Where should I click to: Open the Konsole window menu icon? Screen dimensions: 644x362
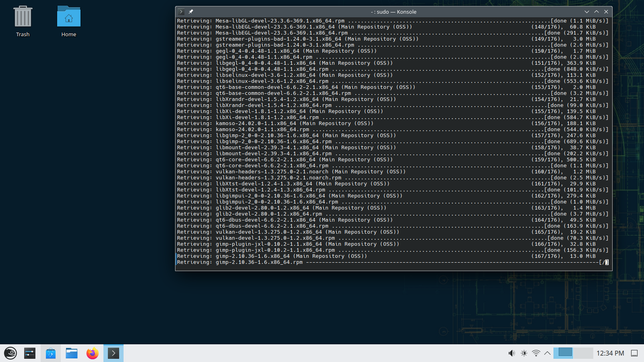pos(182,12)
